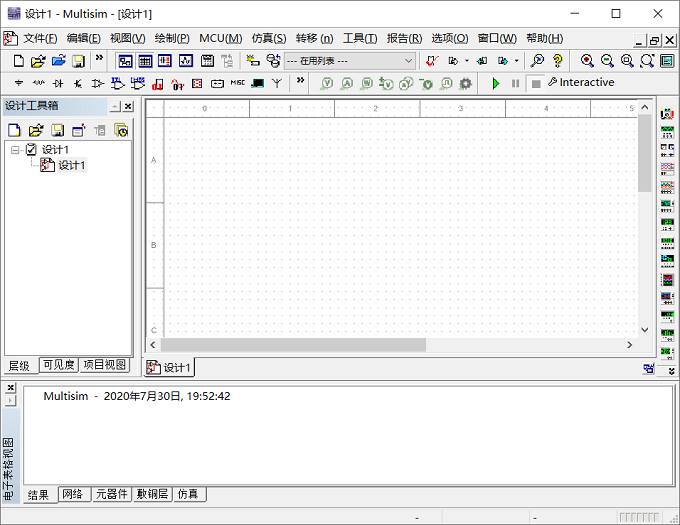Save design from the Design Toolbox toolbar
This screenshot has width=680, height=525.
click(57, 130)
